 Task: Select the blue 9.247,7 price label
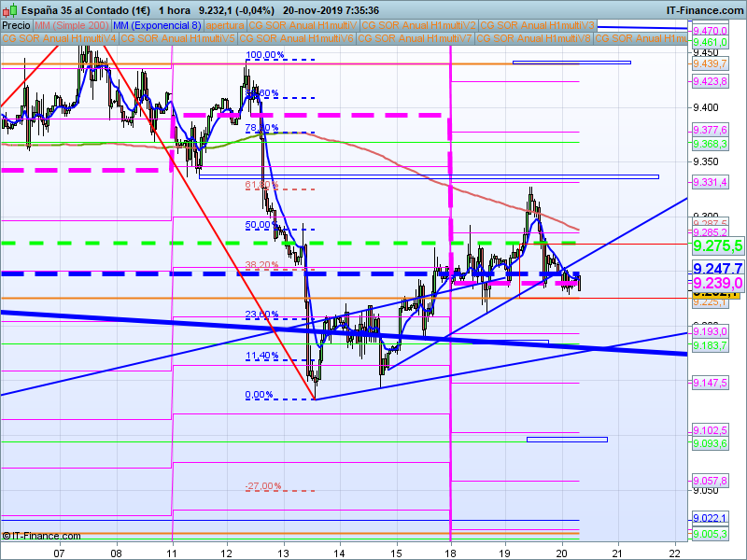pos(717,269)
